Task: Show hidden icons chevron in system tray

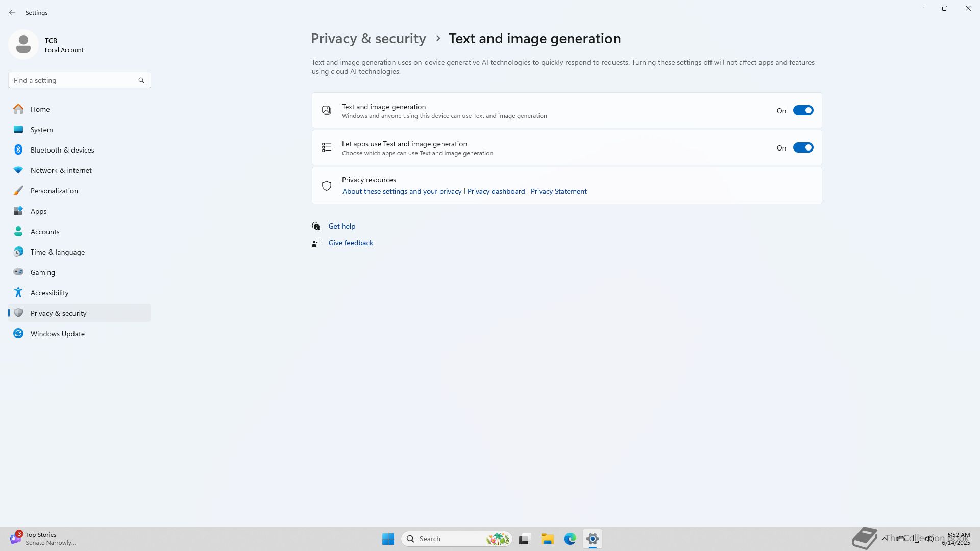Action: (884, 539)
